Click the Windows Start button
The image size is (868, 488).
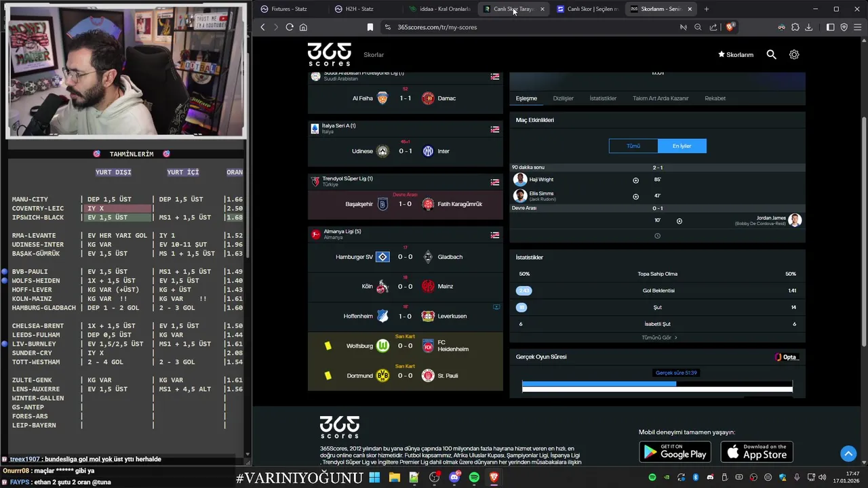tap(374, 477)
